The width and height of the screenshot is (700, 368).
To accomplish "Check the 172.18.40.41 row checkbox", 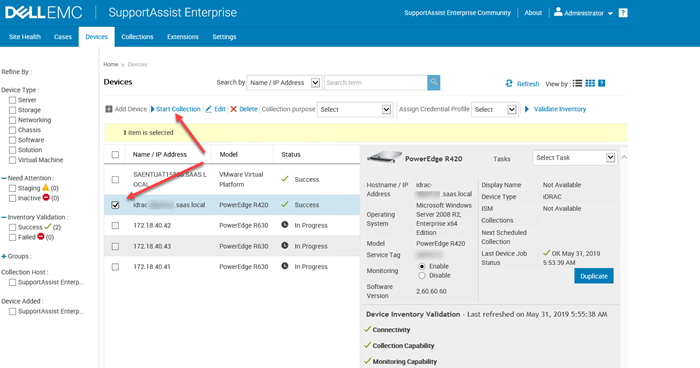I will (115, 267).
